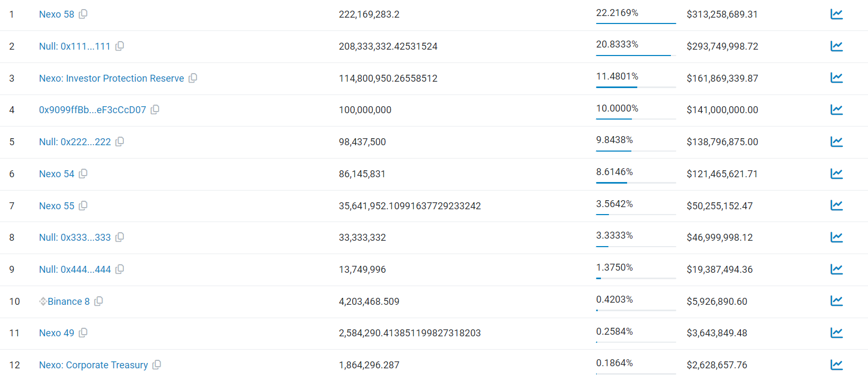The image size is (868, 379).
Task: Click the 11.4801% percentage bar
Action: [636, 87]
